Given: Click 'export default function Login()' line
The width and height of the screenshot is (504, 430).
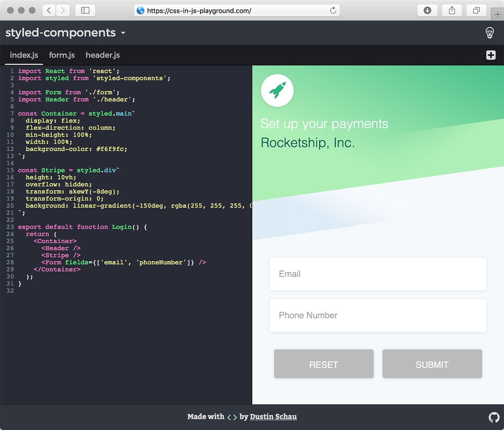Looking at the screenshot, I should click(82, 227).
